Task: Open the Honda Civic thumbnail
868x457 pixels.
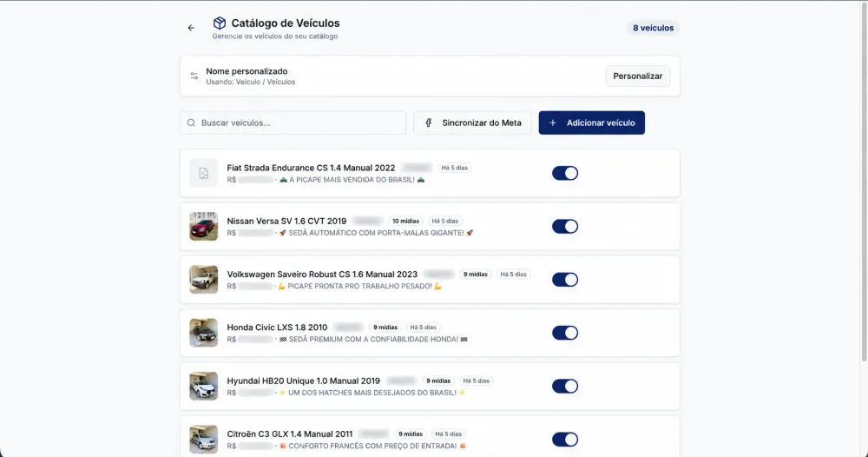Action: (x=204, y=333)
